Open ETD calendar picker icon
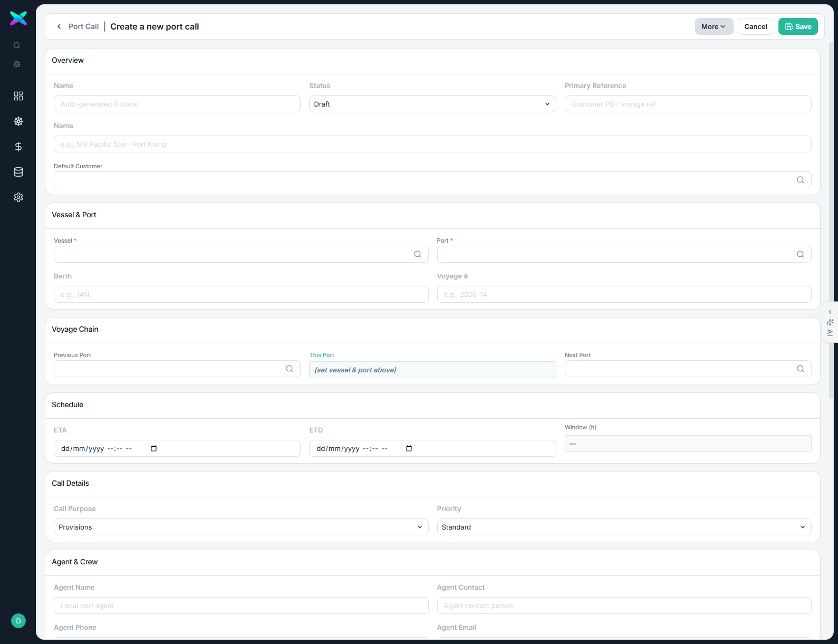The width and height of the screenshot is (838, 644). (x=409, y=448)
